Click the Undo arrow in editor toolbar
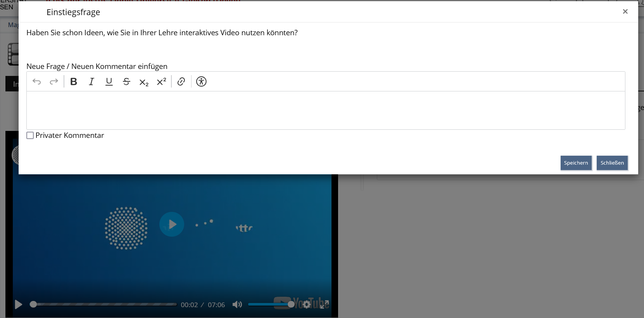The height and width of the screenshot is (318, 644). [37, 81]
